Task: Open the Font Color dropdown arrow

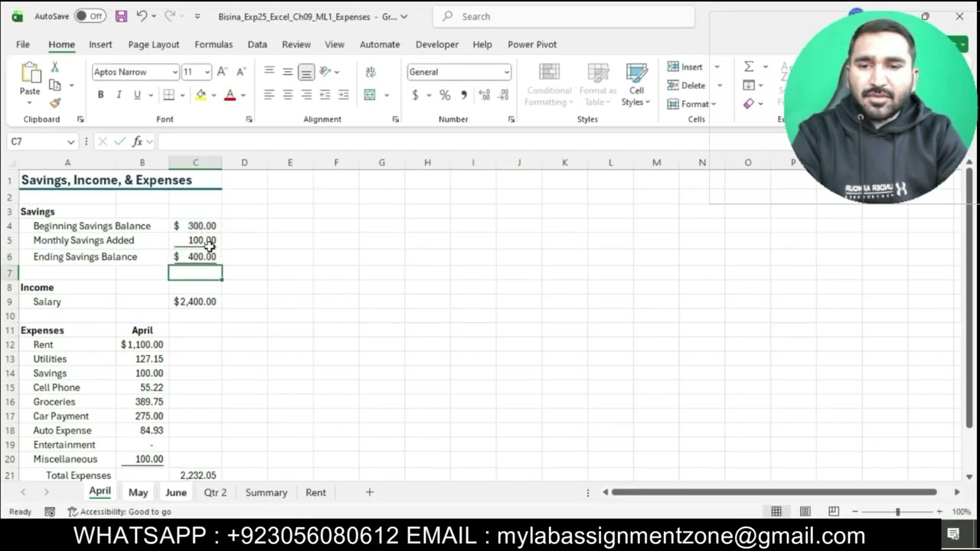Action: point(243,95)
